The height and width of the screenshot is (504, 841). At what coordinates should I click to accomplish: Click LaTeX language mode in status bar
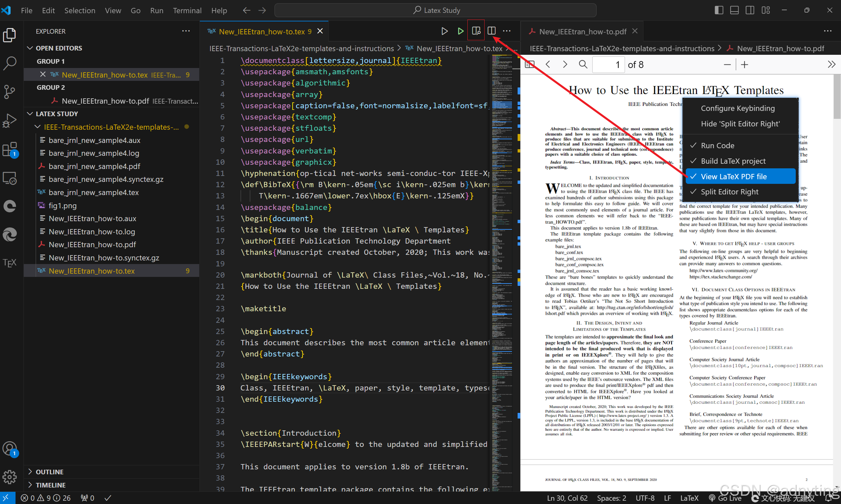pos(689,498)
